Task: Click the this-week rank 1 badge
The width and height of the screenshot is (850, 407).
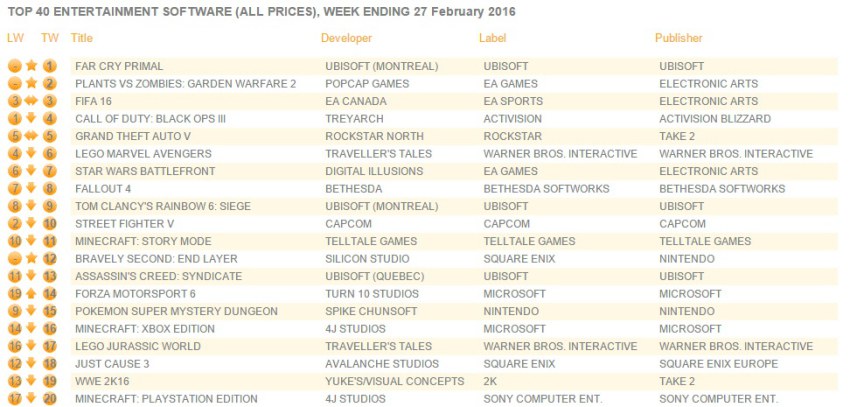Action: 50,66
